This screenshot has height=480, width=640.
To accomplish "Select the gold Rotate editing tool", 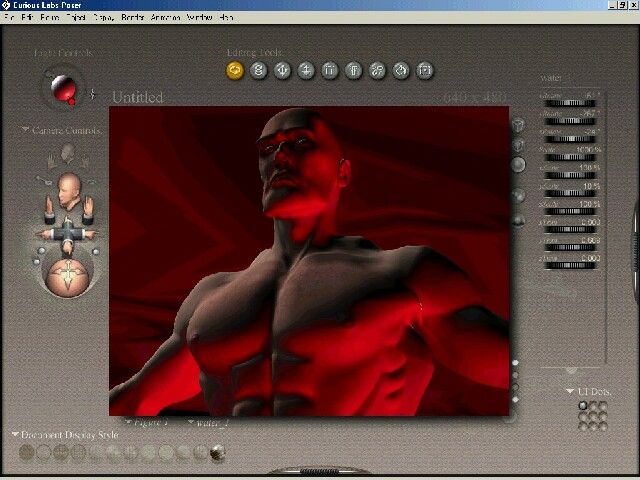I will click(x=235, y=70).
